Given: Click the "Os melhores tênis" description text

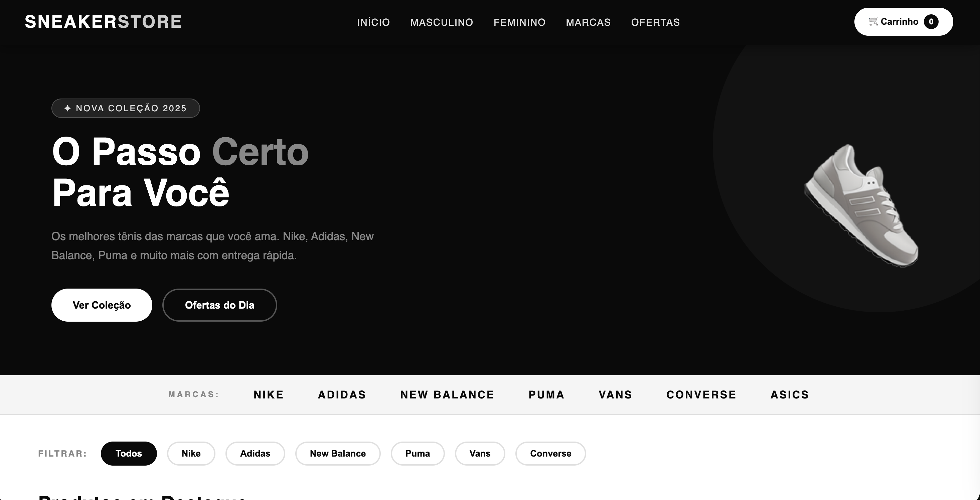Looking at the screenshot, I should point(212,246).
